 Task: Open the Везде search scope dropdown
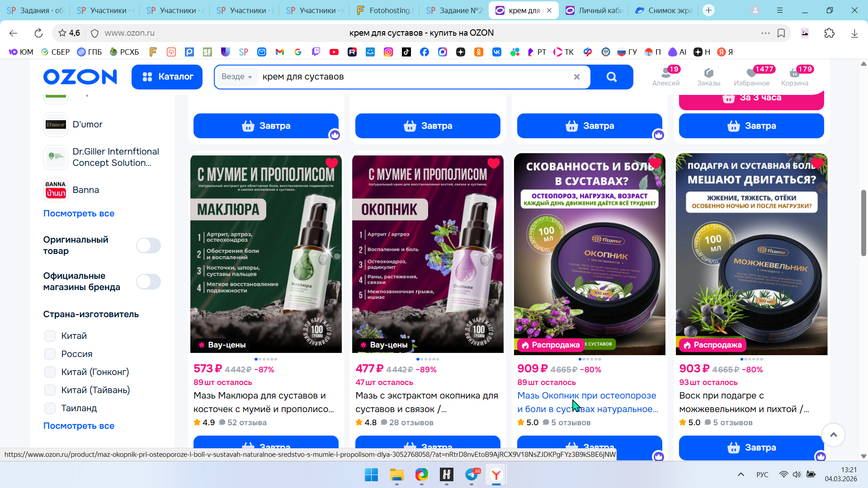click(x=236, y=77)
